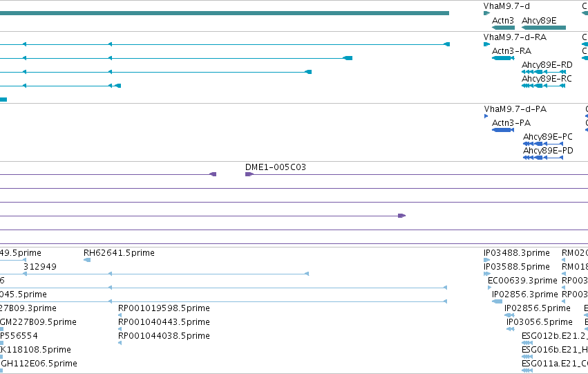Click the IP03488.3prime EST label
Viewport: 588px width, 374px height.
517,253
